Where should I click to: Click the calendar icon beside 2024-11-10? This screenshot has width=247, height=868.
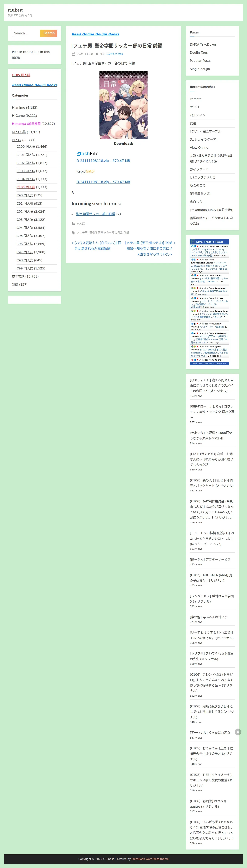(73, 54)
